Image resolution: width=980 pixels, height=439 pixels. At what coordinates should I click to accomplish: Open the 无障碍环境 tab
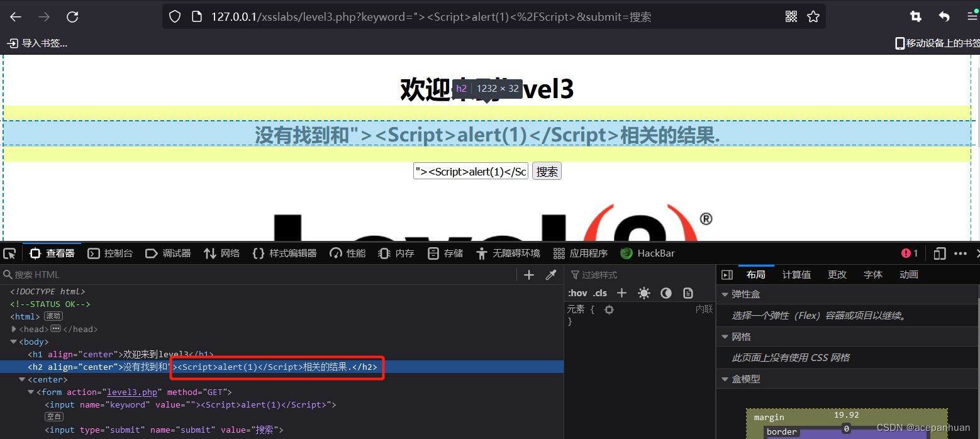508,253
